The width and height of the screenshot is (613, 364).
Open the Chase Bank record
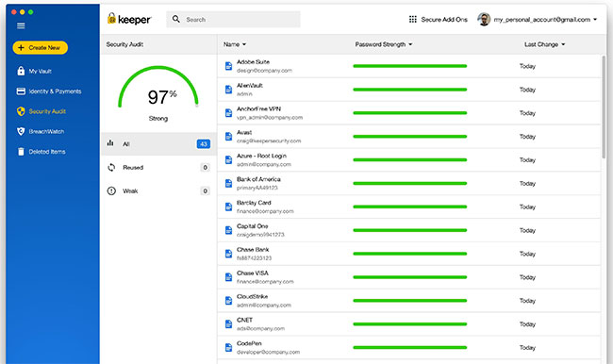point(409,254)
